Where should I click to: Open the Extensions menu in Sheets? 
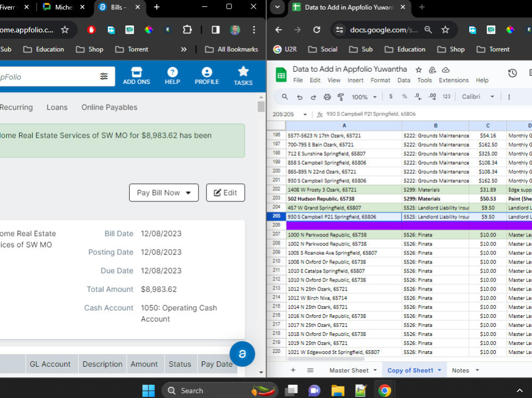(454, 80)
